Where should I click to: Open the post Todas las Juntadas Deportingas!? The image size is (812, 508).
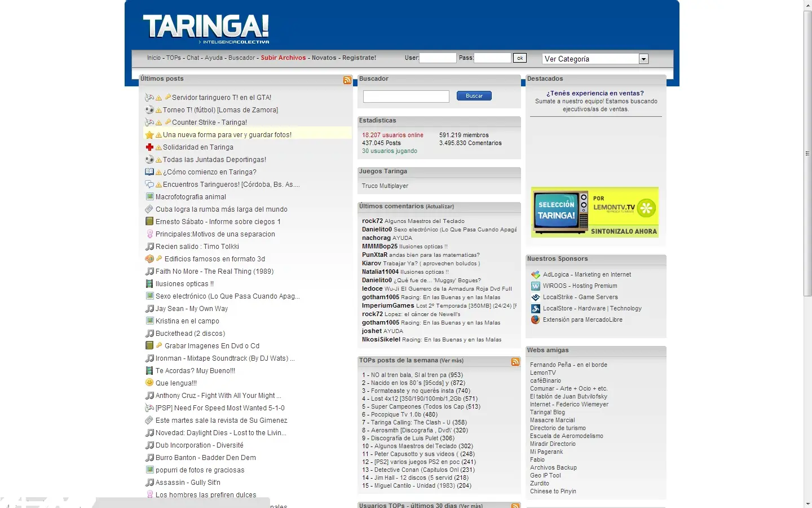pos(214,160)
